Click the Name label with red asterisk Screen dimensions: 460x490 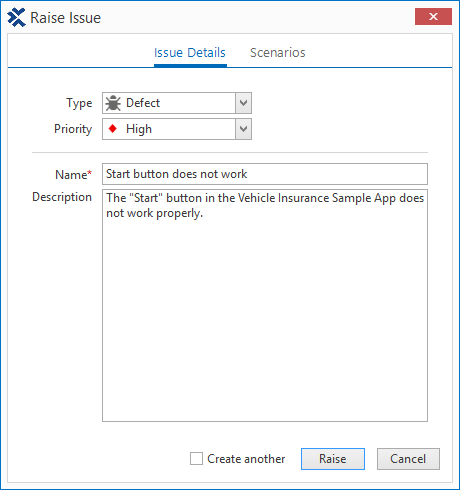pos(73,174)
